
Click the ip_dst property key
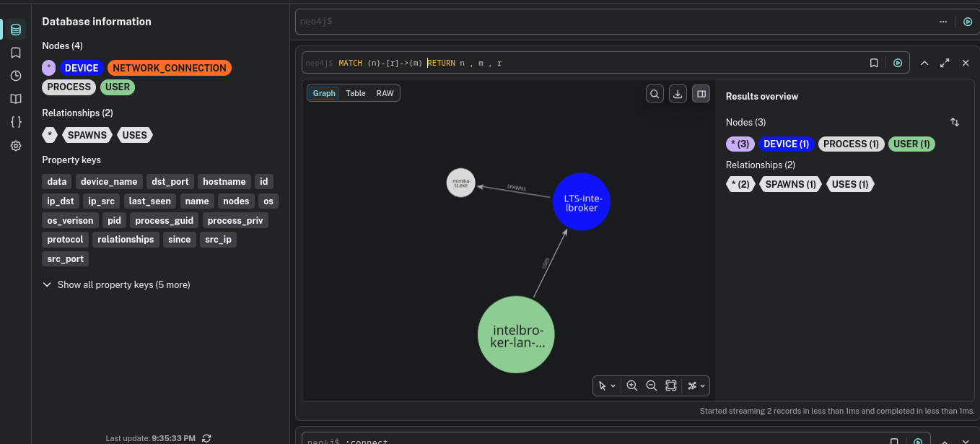pyautogui.click(x=61, y=201)
